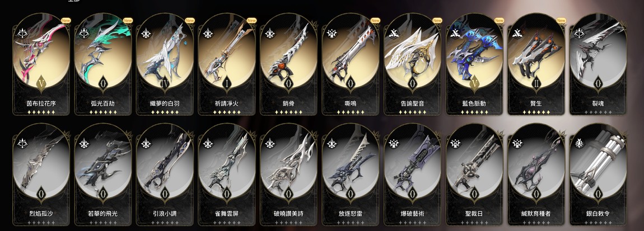Open the 放逐怒雷 weapon card
644x231 pixels.
coord(351,175)
